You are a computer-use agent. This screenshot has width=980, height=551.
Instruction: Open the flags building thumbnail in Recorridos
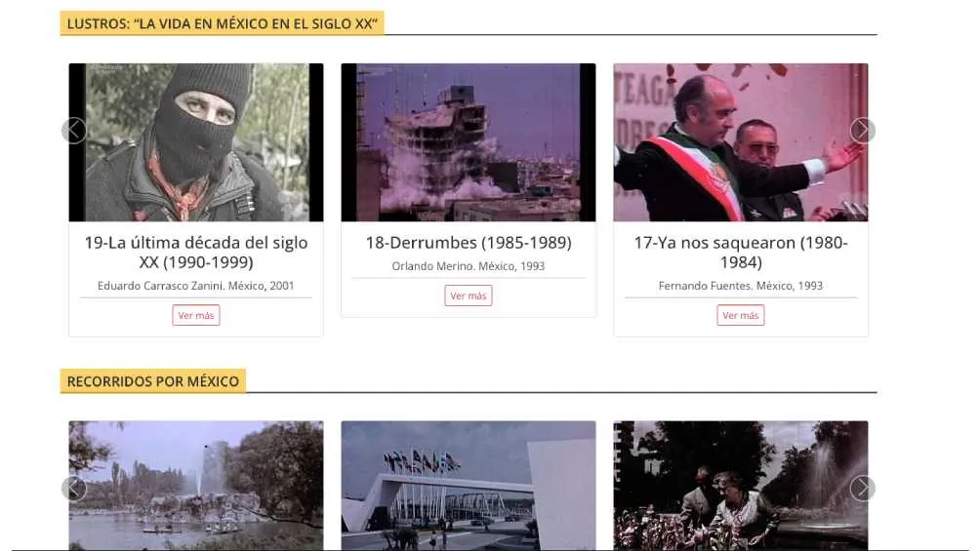pyautogui.click(x=469, y=486)
